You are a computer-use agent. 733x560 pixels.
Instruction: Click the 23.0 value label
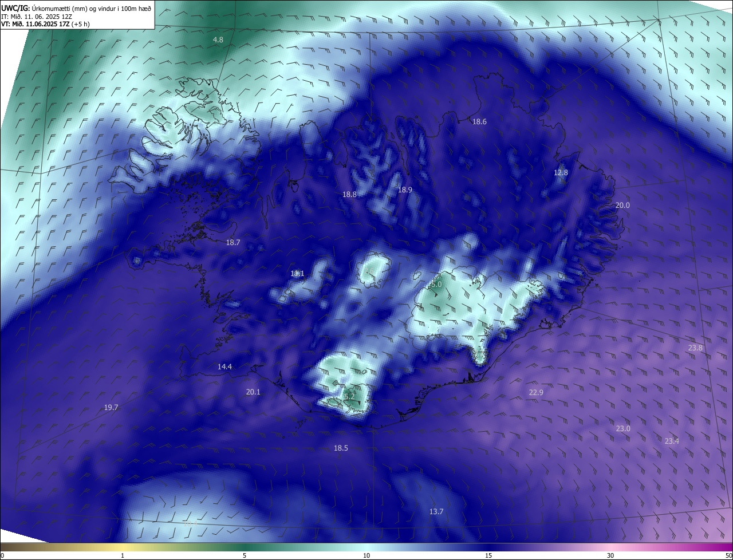(623, 429)
